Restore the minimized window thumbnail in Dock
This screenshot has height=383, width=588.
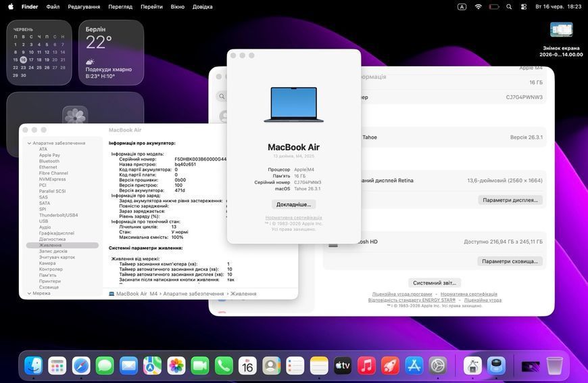[x=531, y=366]
